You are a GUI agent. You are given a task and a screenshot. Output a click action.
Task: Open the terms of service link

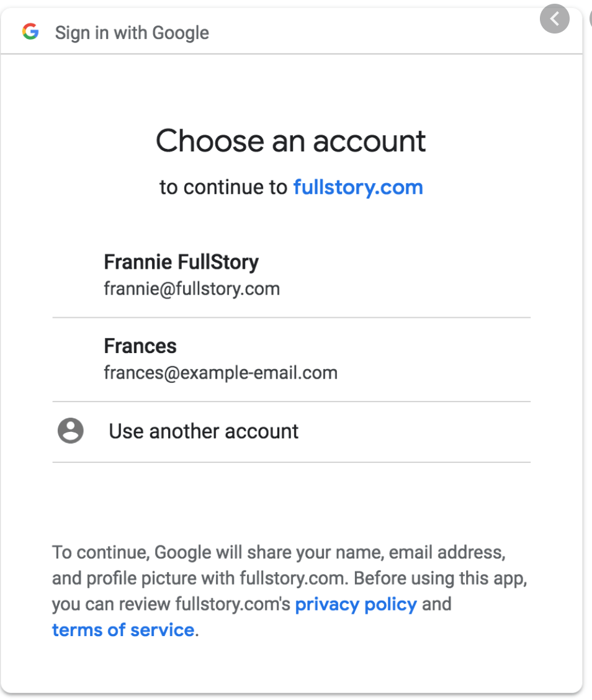(123, 630)
